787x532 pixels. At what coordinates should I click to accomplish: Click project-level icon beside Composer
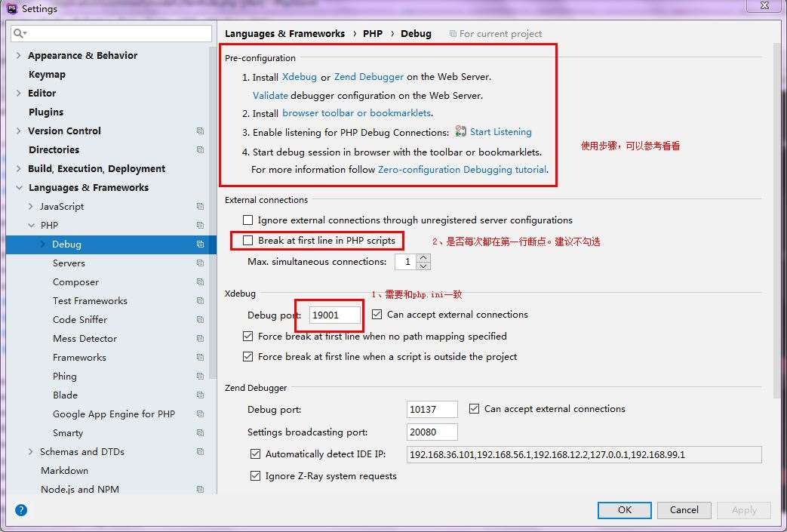pos(200,282)
